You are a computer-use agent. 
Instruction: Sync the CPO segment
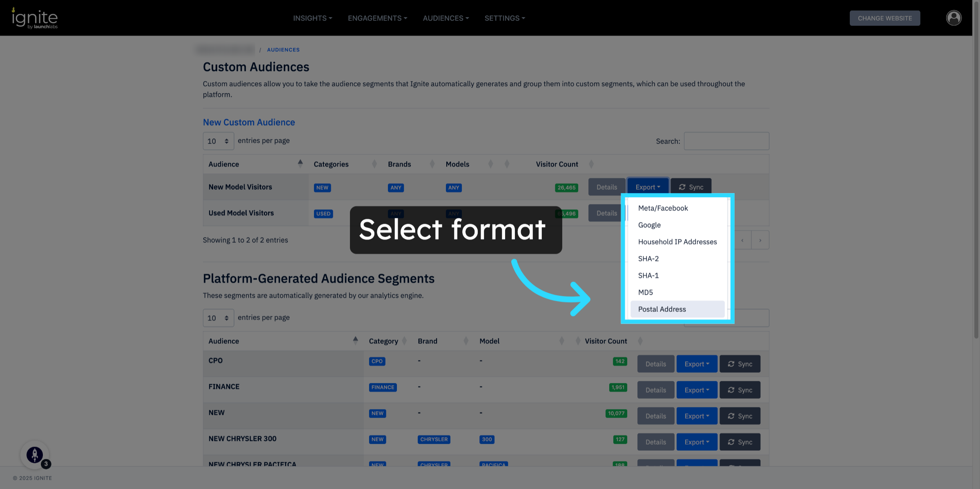(x=739, y=364)
